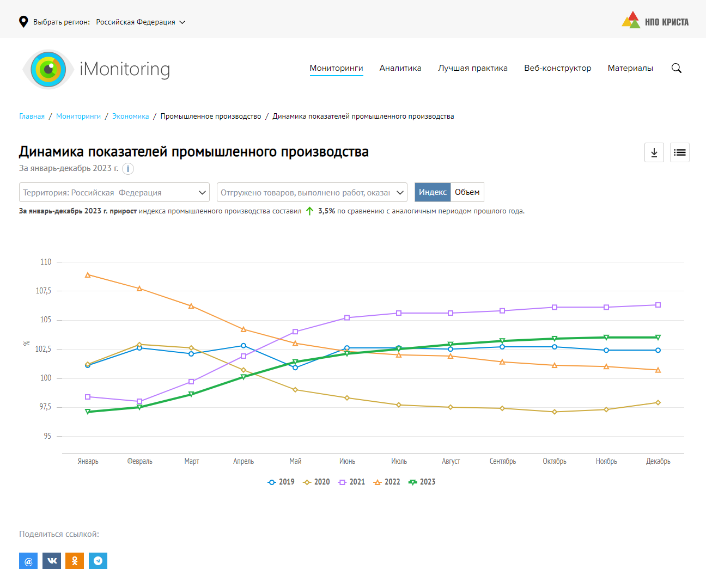The image size is (706, 588).
Task: Click the iMonitoring eye logo
Action: [x=48, y=69]
